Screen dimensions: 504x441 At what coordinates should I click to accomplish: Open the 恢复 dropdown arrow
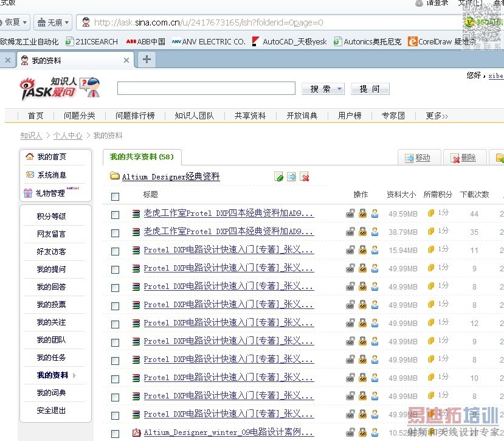point(25,23)
